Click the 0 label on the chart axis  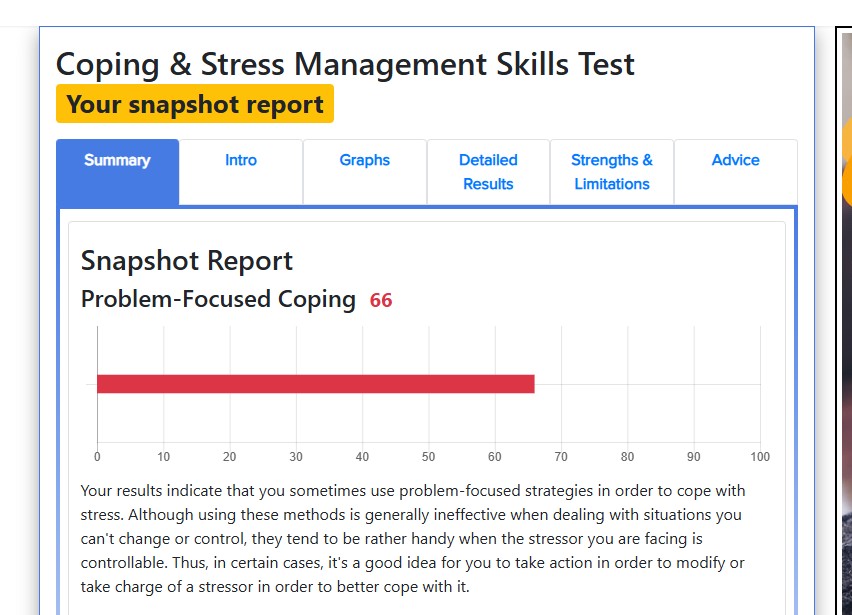(x=97, y=457)
